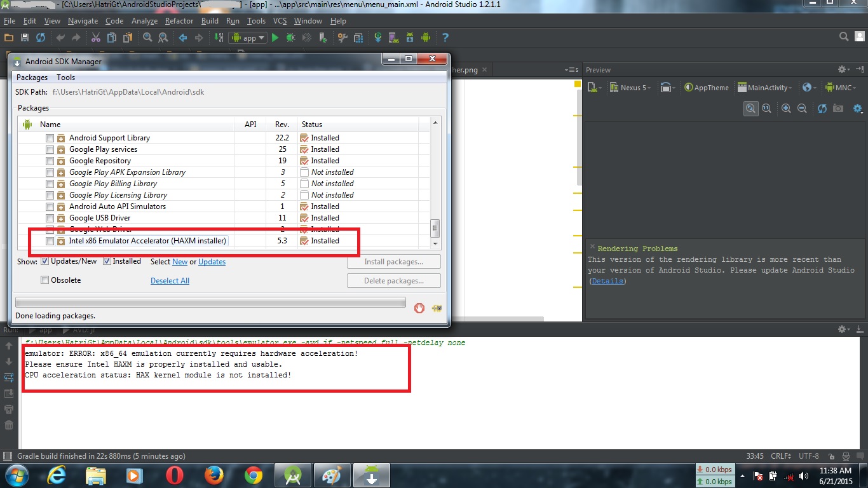Take a screenshot using the Preview camera icon
Viewport: 868px width, 488px height.
pyautogui.click(x=838, y=109)
